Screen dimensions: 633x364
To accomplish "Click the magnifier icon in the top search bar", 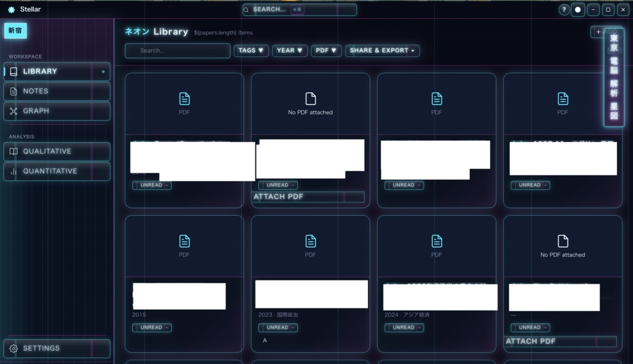I will 246,10.
